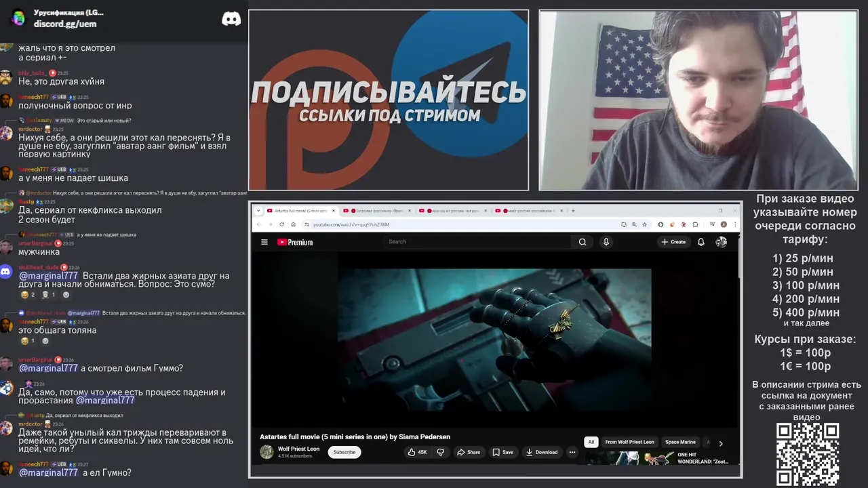Click the QR code in the overlay

(808, 454)
